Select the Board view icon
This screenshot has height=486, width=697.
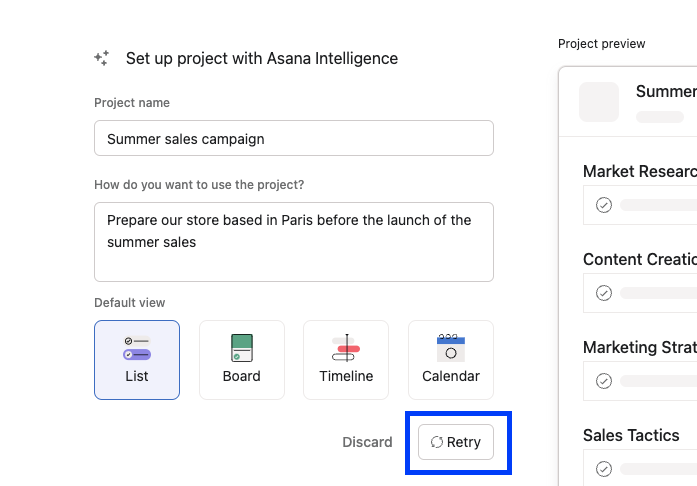tap(241, 348)
